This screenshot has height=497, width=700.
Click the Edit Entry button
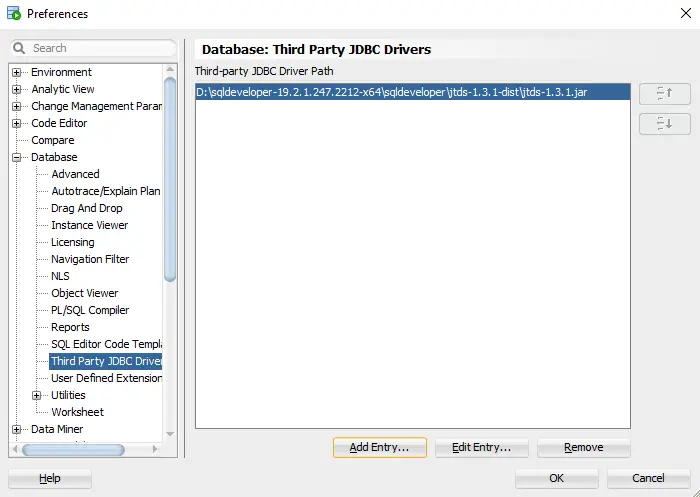(x=481, y=447)
